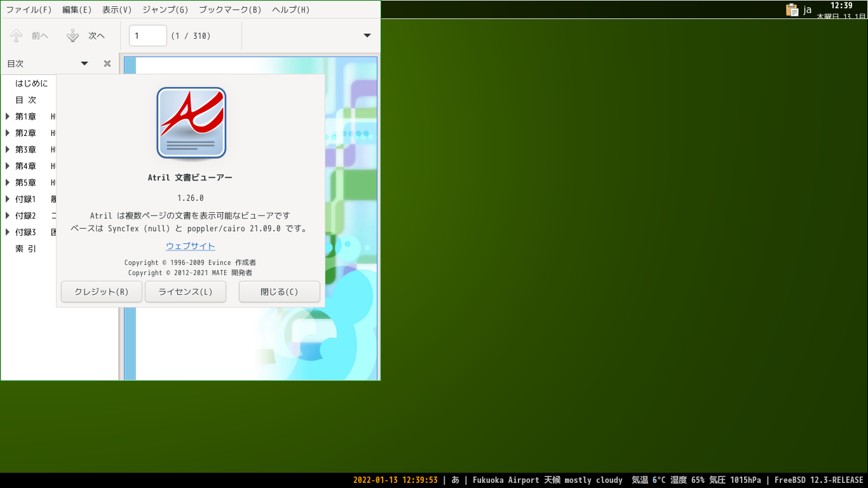Open the 表示(V) menu
This screenshot has width=868, height=488.
pos(117,10)
